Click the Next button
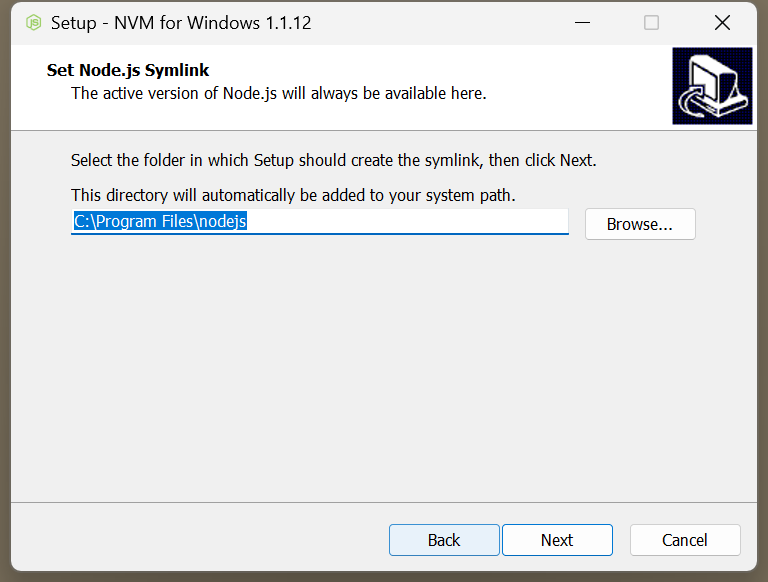The width and height of the screenshot is (768, 582). pyautogui.click(x=557, y=540)
